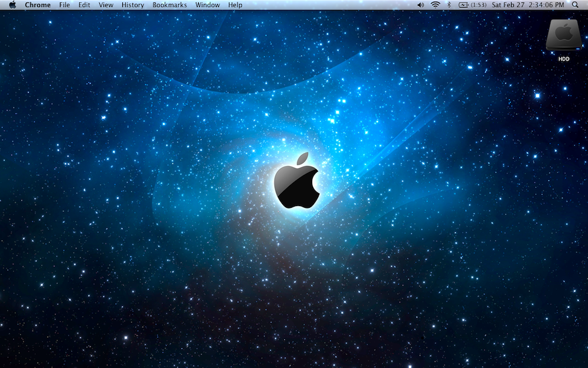
Task: Open the View menu
Action: [106, 5]
